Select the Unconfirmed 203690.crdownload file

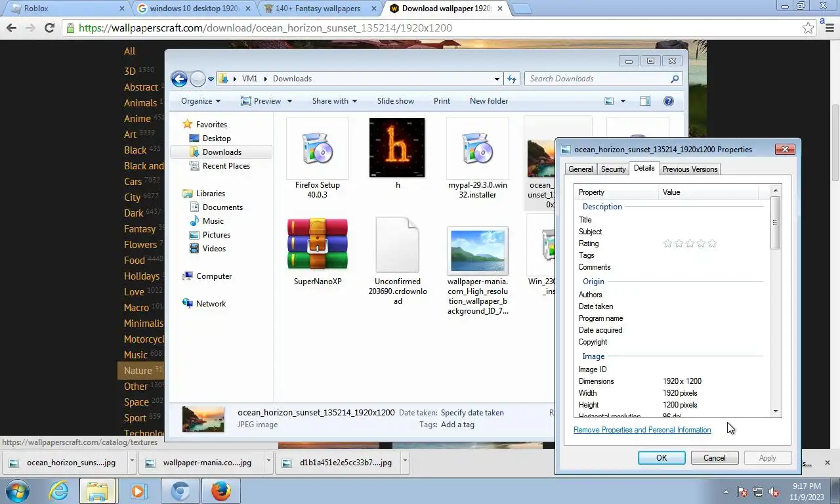397,244
